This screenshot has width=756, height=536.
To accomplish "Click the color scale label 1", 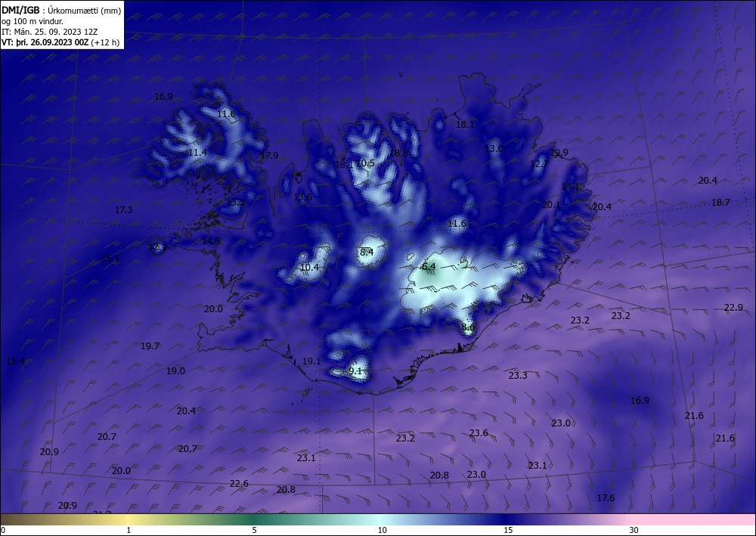I will [x=129, y=530].
